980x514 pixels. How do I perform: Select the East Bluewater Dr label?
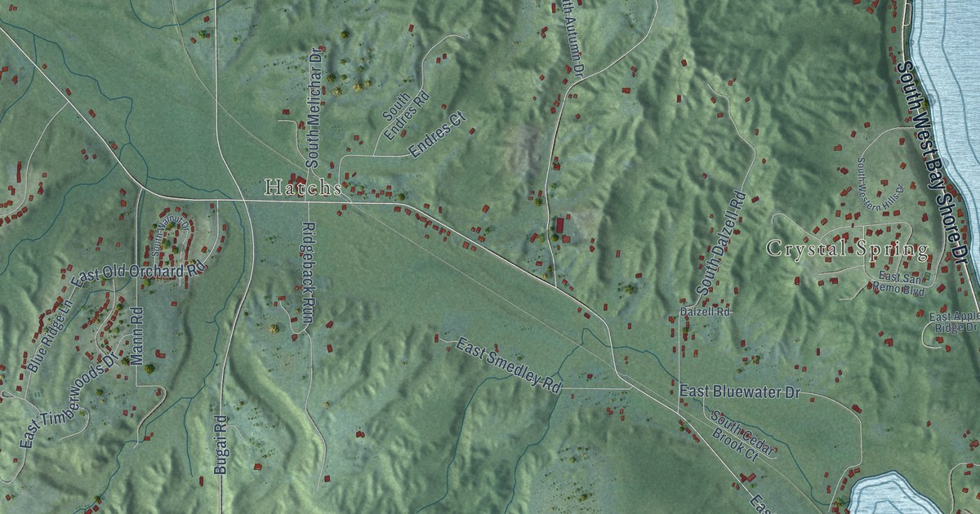pos(739,392)
